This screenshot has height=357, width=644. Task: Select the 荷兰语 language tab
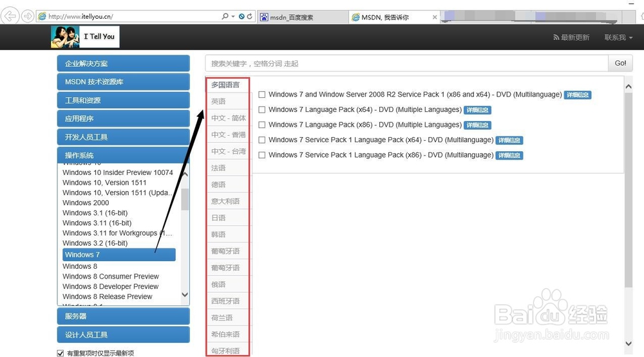point(227,318)
